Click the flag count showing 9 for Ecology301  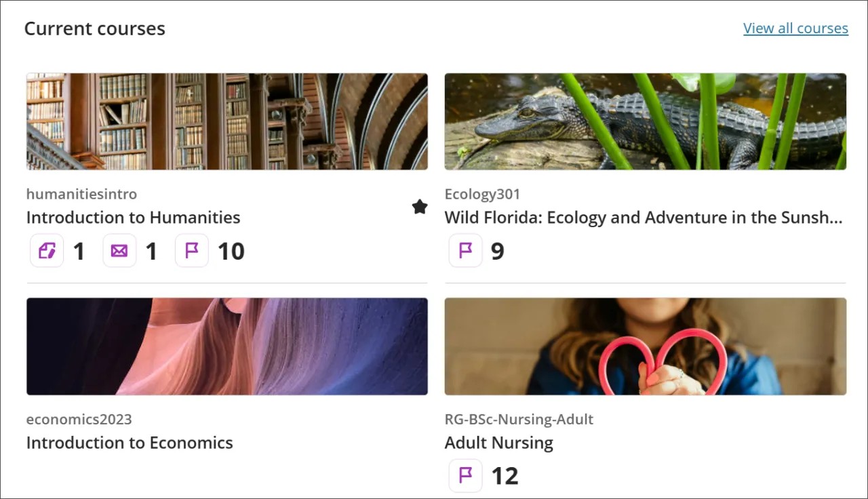(497, 250)
